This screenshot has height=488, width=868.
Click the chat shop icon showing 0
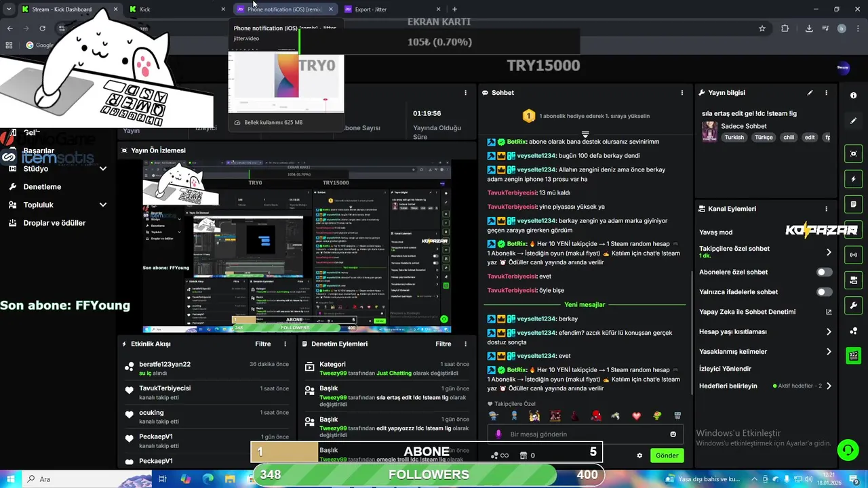coord(527,455)
